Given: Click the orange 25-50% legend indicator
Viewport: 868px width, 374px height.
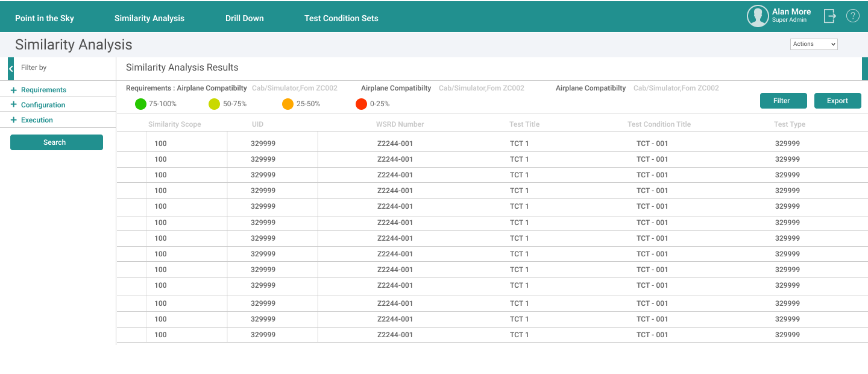Looking at the screenshot, I should (x=288, y=104).
